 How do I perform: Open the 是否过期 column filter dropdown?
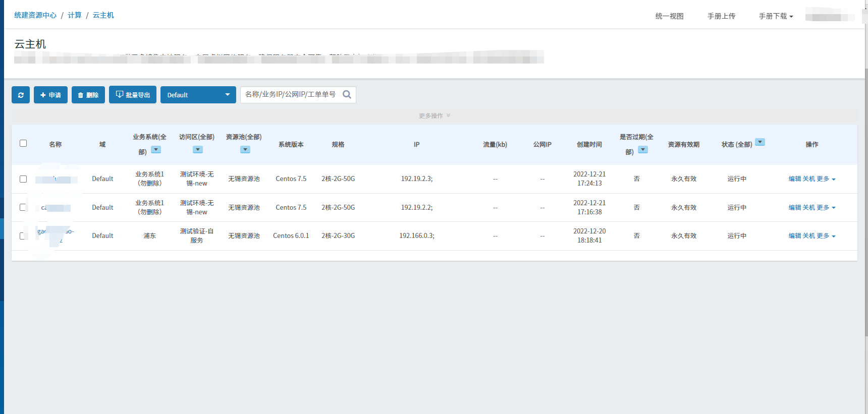click(643, 150)
